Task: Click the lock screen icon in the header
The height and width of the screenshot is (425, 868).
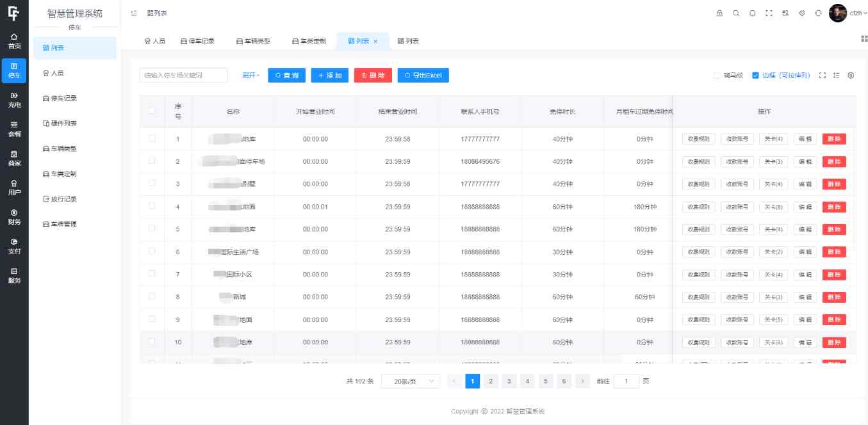Action: pos(719,13)
